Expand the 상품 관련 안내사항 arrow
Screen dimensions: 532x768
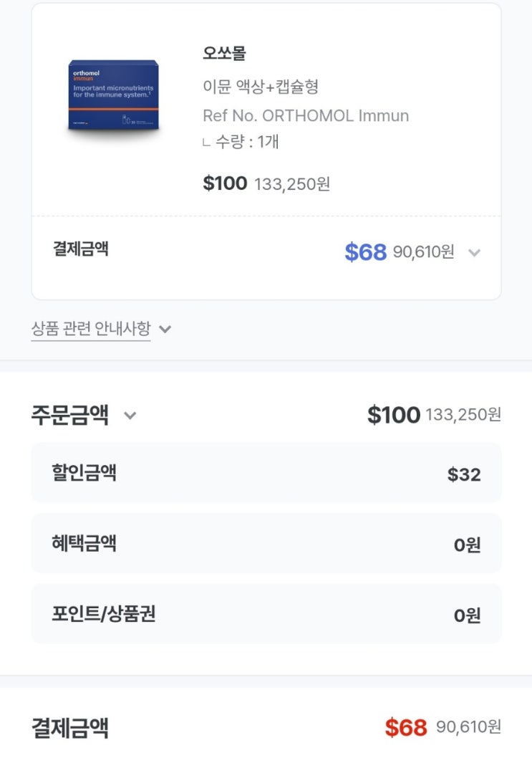coord(165,330)
